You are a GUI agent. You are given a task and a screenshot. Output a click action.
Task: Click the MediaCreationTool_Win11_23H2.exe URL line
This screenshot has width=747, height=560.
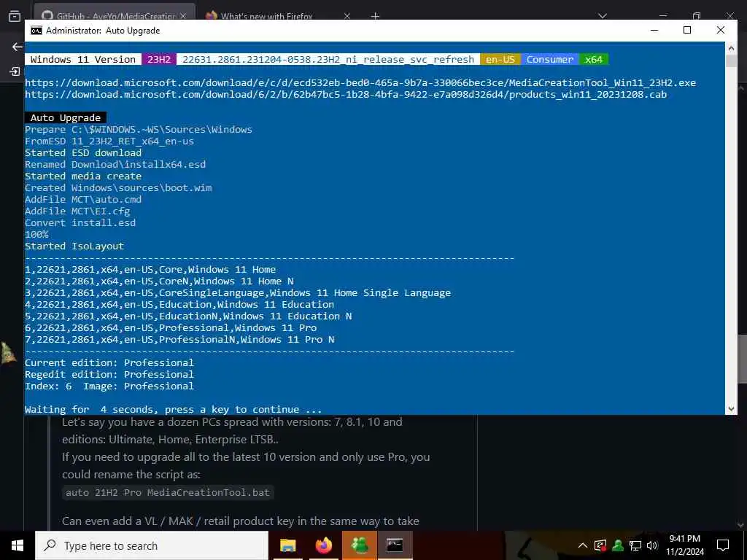click(x=360, y=83)
